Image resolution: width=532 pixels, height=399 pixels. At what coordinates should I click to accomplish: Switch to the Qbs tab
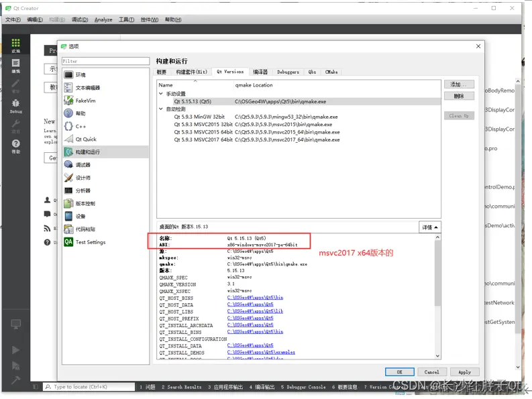[x=312, y=72]
